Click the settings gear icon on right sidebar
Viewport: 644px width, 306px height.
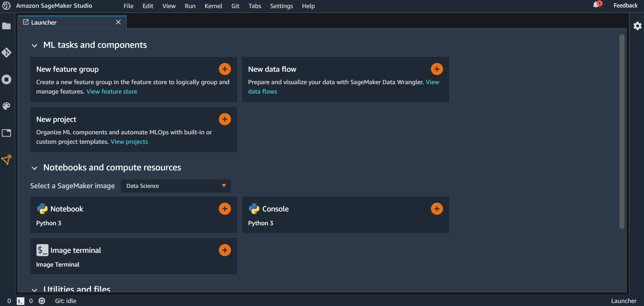(637, 26)
